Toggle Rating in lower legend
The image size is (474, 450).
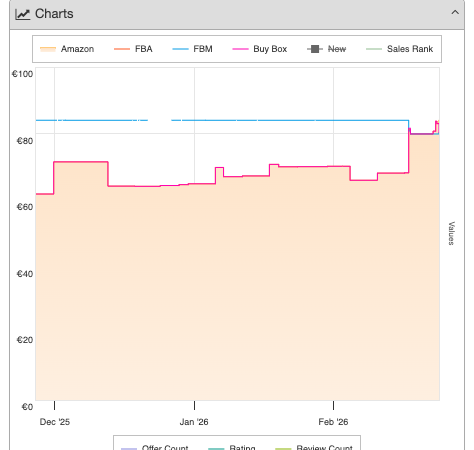click(232, 447)
